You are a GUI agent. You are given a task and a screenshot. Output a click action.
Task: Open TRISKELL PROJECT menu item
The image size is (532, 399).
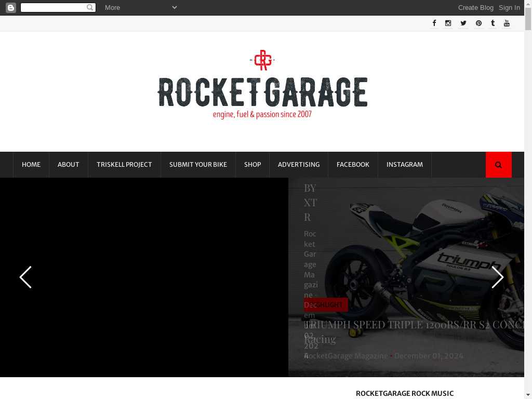124,165
